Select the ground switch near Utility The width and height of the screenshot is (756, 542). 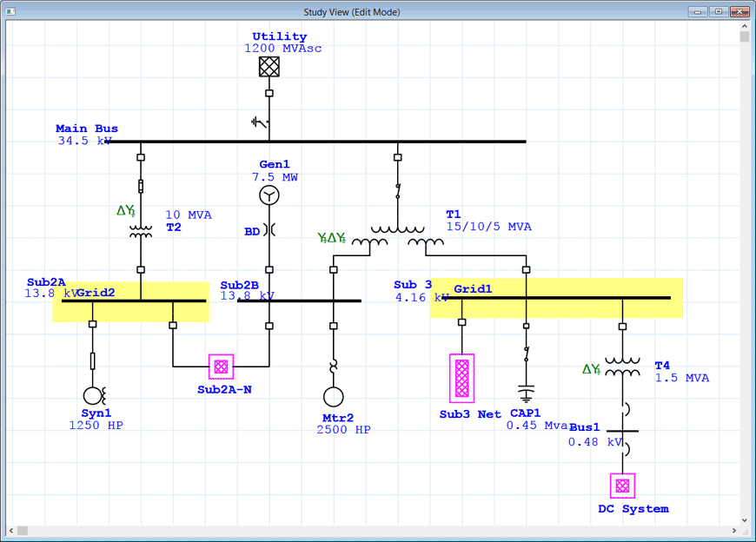tap(261, 122)
